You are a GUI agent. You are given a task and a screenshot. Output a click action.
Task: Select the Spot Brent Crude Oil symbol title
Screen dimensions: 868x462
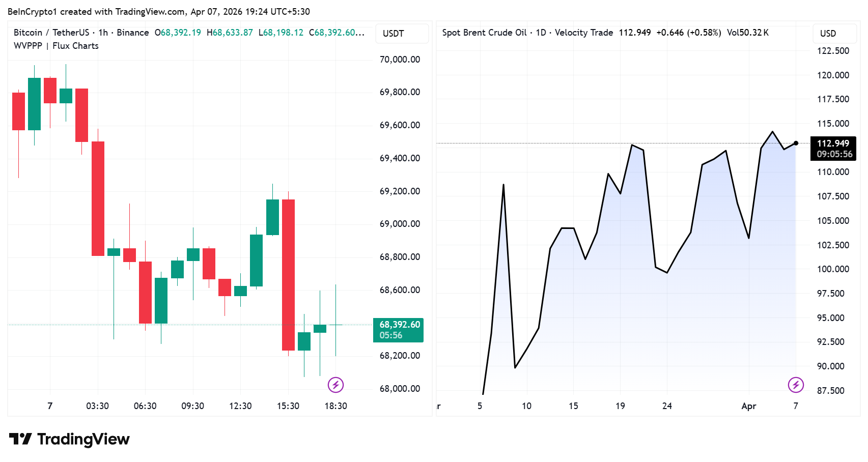point(484,33)
